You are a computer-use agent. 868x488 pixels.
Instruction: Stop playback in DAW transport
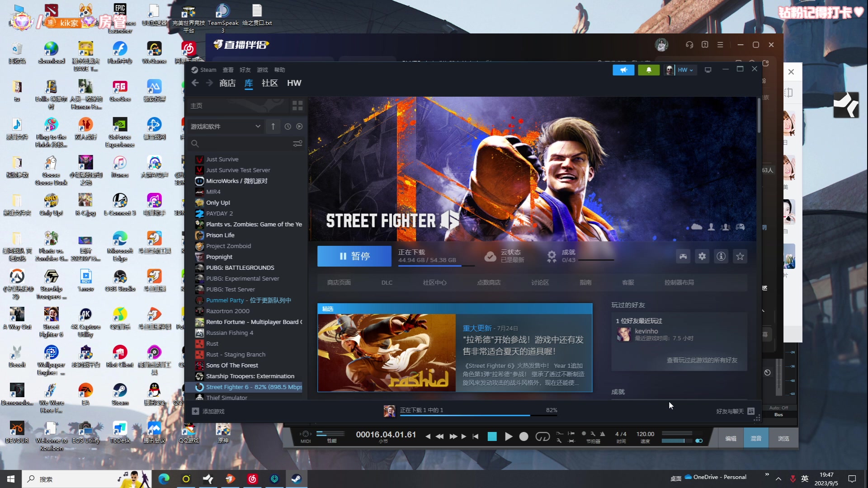coord(492,436)
